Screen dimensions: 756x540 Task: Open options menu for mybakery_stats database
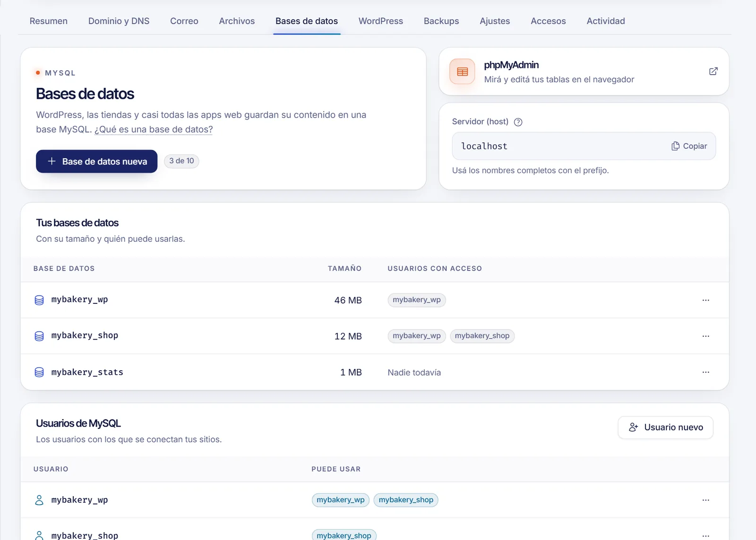[705, 372]
